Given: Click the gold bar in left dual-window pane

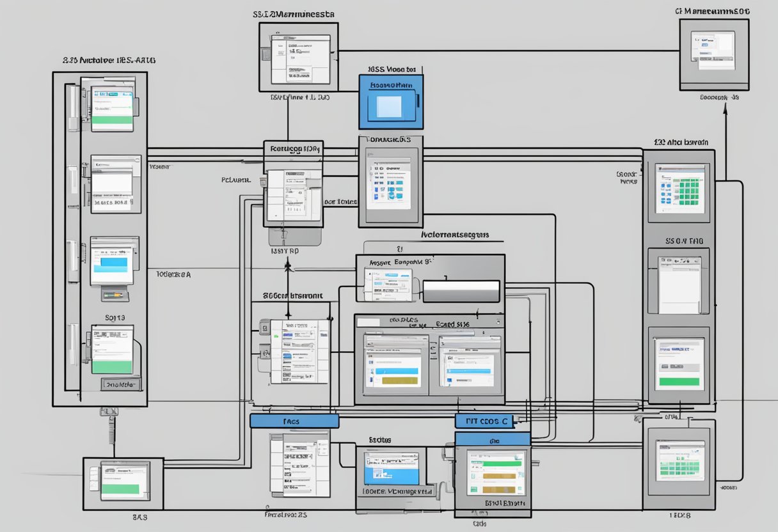Looking at the screenshot, I should (x=397, y=380).
